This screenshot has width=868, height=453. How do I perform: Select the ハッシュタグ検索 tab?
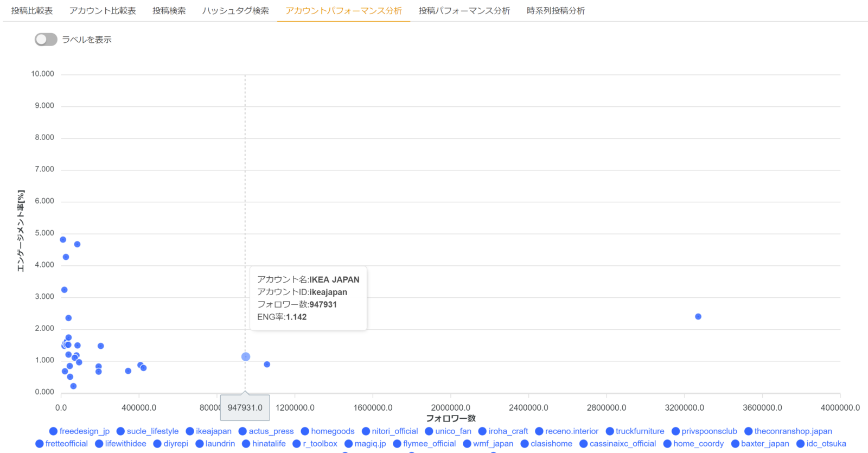[x=235, y=11]
